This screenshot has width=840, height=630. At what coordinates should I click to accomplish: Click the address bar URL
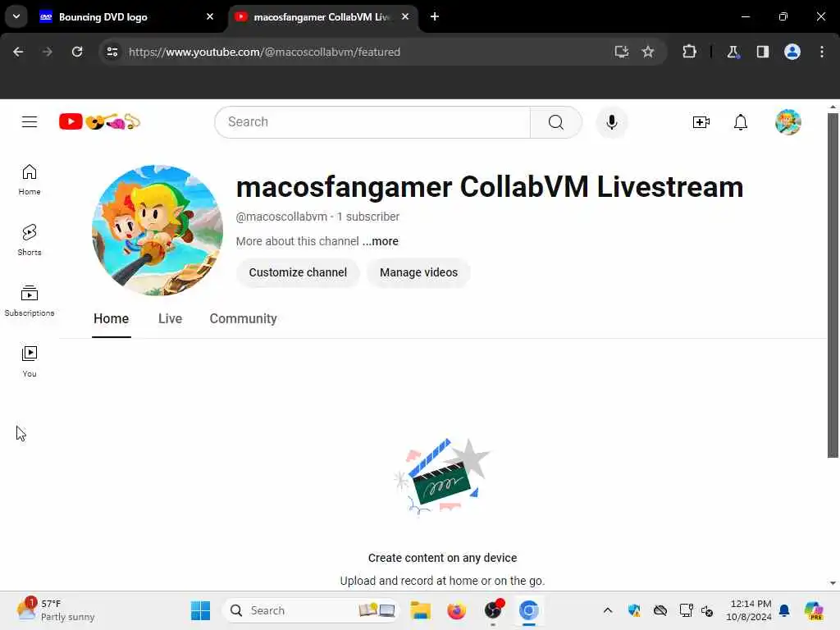[x=264, y=52]
